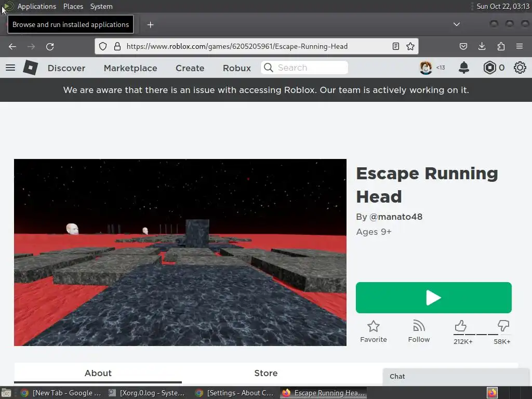Open creator profile @manato48
The height and width of the screenshot is (399, 532).
pyautogui.click(x=395, y=217)
